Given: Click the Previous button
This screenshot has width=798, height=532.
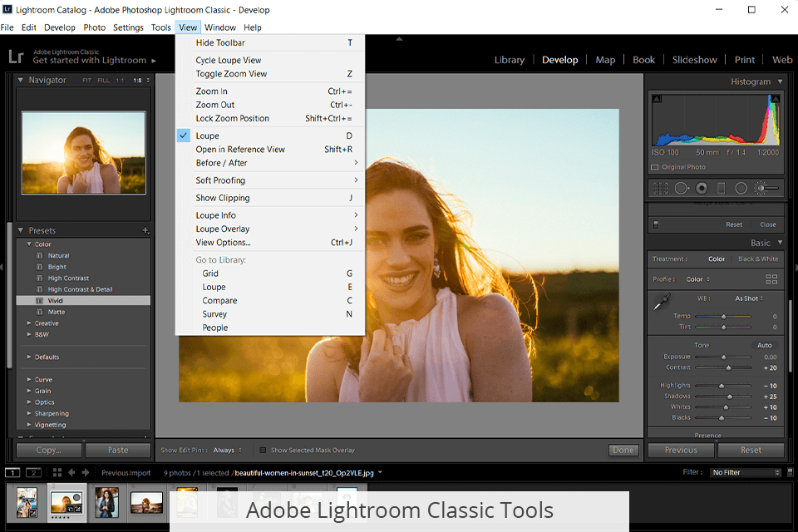Looking at the screenshot, I should pyautogui.click(x=681, y=450).
